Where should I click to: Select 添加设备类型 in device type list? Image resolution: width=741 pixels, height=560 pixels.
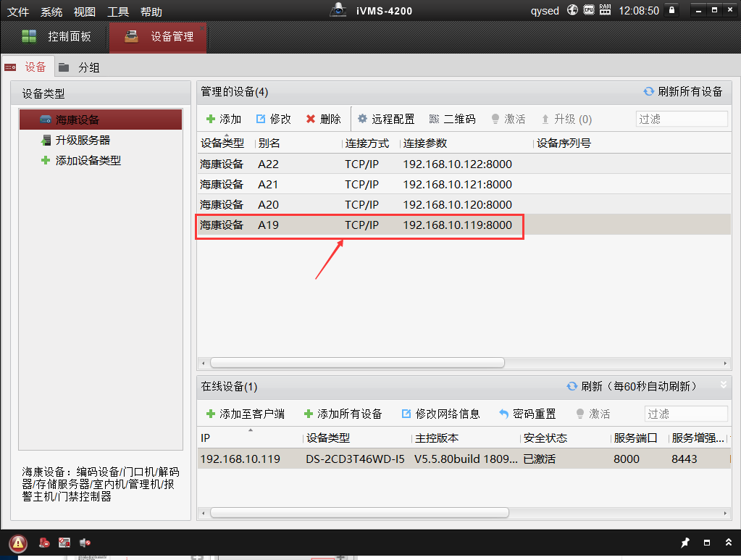88,161
